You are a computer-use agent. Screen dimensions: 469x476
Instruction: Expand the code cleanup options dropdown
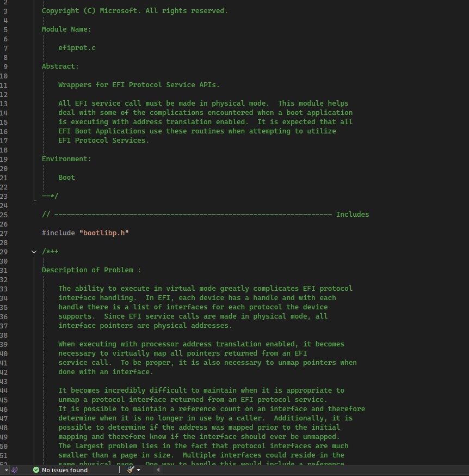[x=139, y=470]
